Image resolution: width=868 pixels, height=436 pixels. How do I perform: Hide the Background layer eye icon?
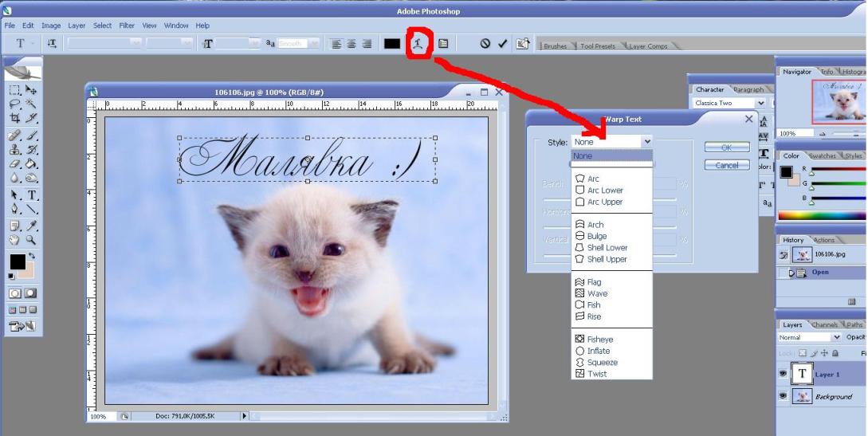(x=784, y=396)
